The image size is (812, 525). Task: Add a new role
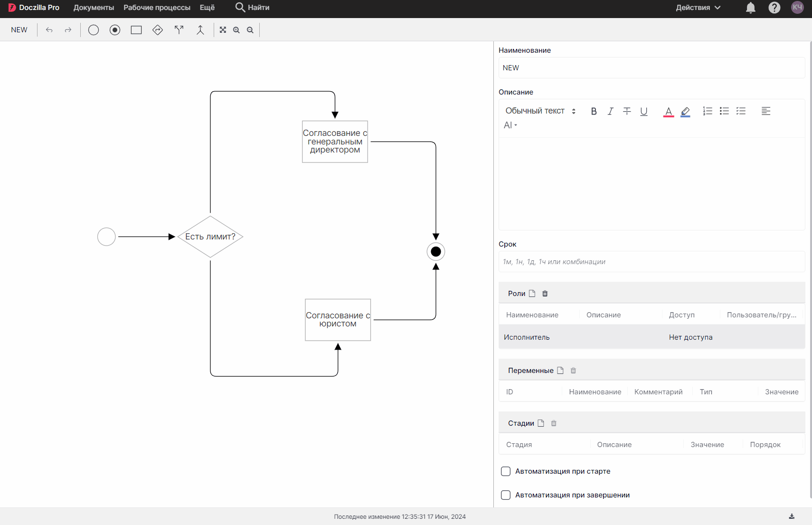coord(532,294)
